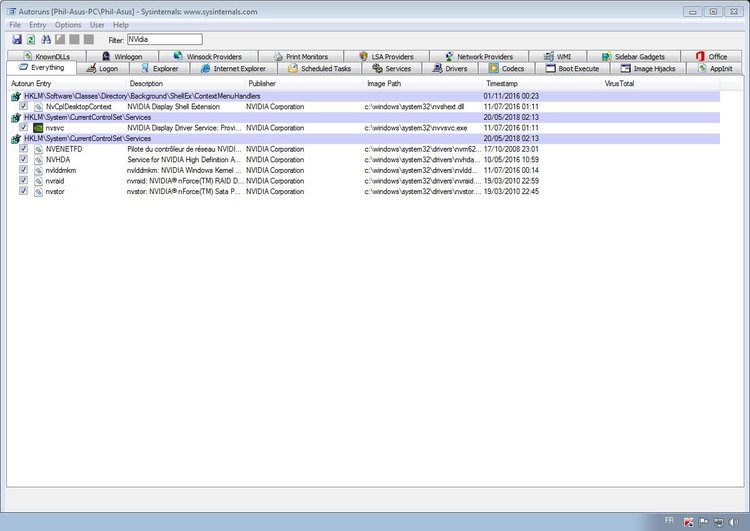Viewport: 750px width, 531px height.
Task: Switch to the Sidebar Gadgets tab
Action: (x=633, y=56)
